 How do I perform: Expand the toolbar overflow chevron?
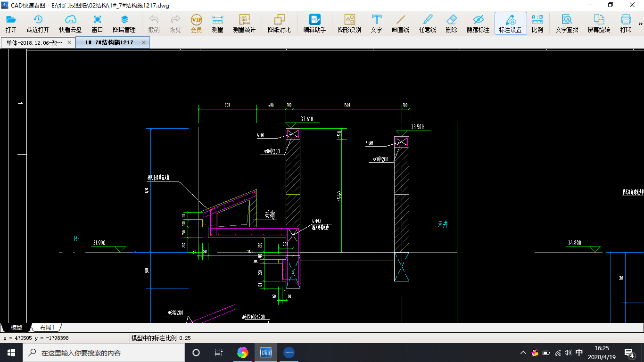tap(640, 24)
